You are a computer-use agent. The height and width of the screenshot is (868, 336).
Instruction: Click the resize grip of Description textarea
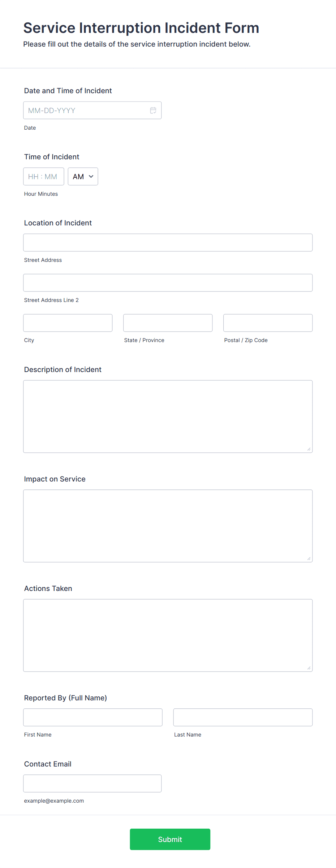coord(309,449)
